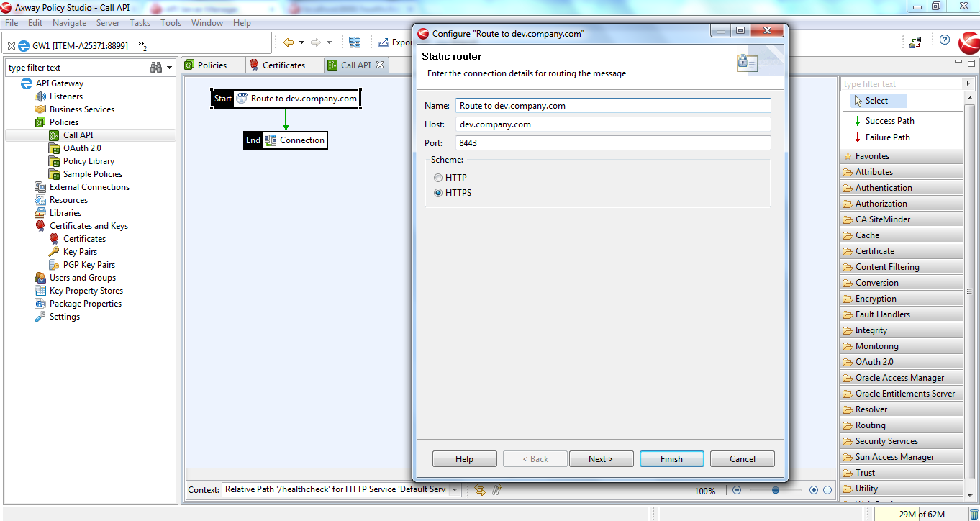Click the Libraries tree icon
This screenshot has height=521, width=980.
40,213
